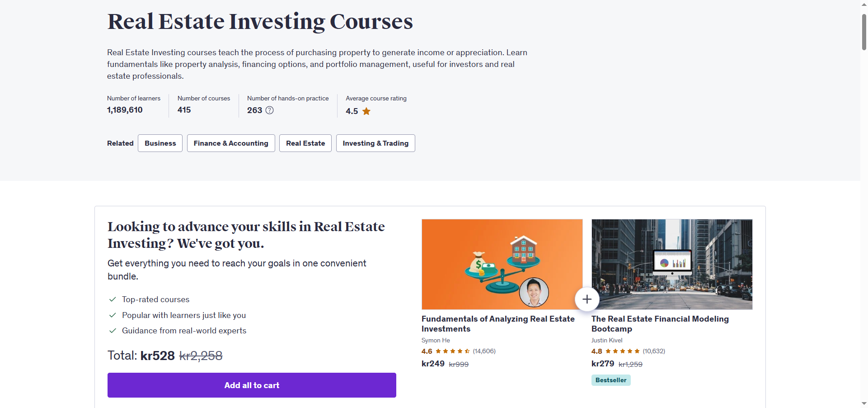868x408 pixels.
Task: Click the Top-rated courses checkmark icon
Action: (113, 299)
